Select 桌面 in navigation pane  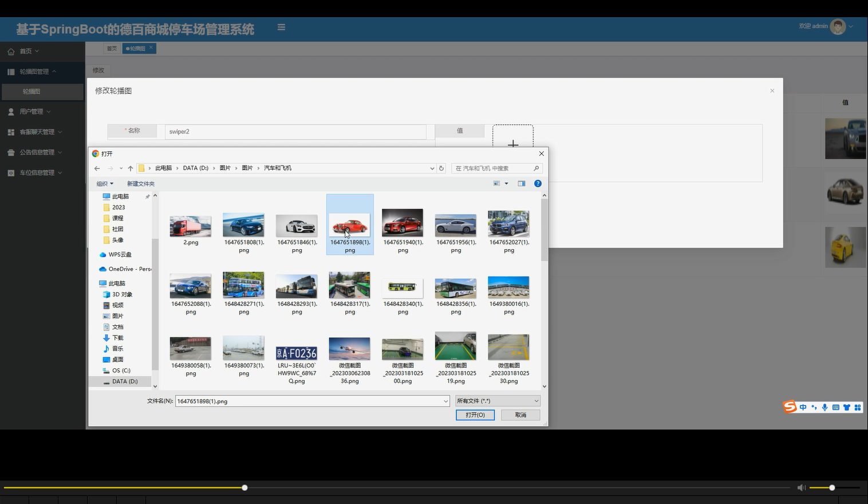tap(117, 360)
